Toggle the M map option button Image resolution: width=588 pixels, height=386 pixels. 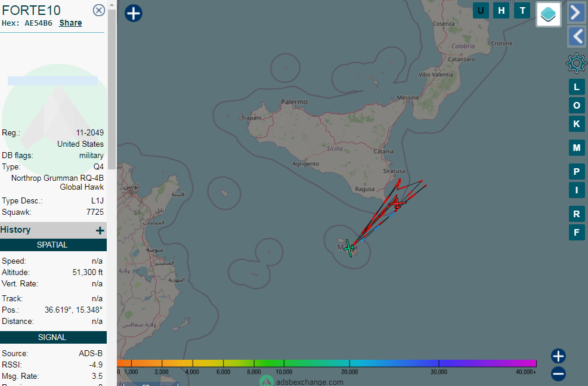tap(577, 148)
